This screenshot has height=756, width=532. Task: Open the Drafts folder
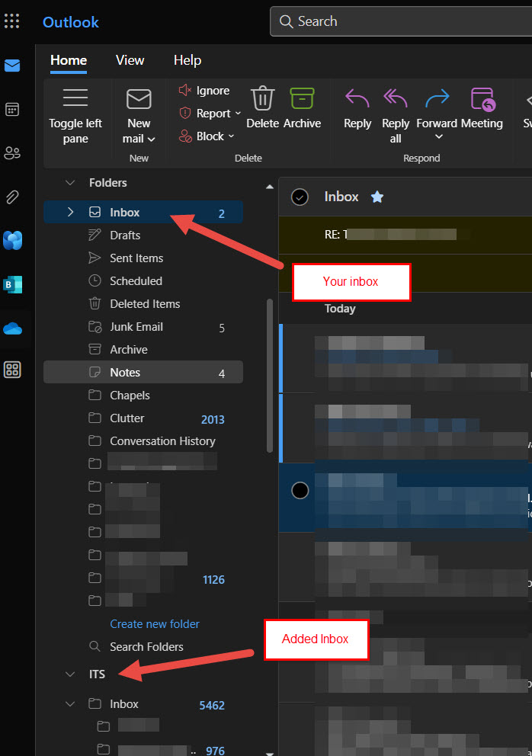pyautogui.click(x=143, y=235)
